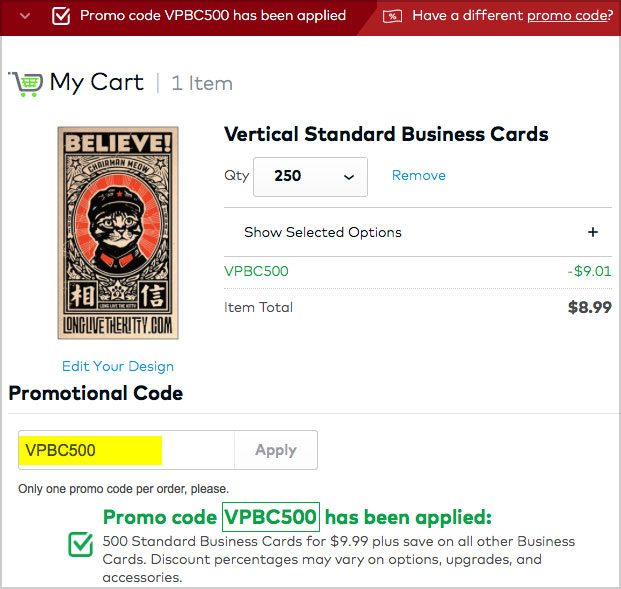Screen dimensions: 621x589
Task: Collapse the red promo banner chevron
Action: click(x=25, y=16)
